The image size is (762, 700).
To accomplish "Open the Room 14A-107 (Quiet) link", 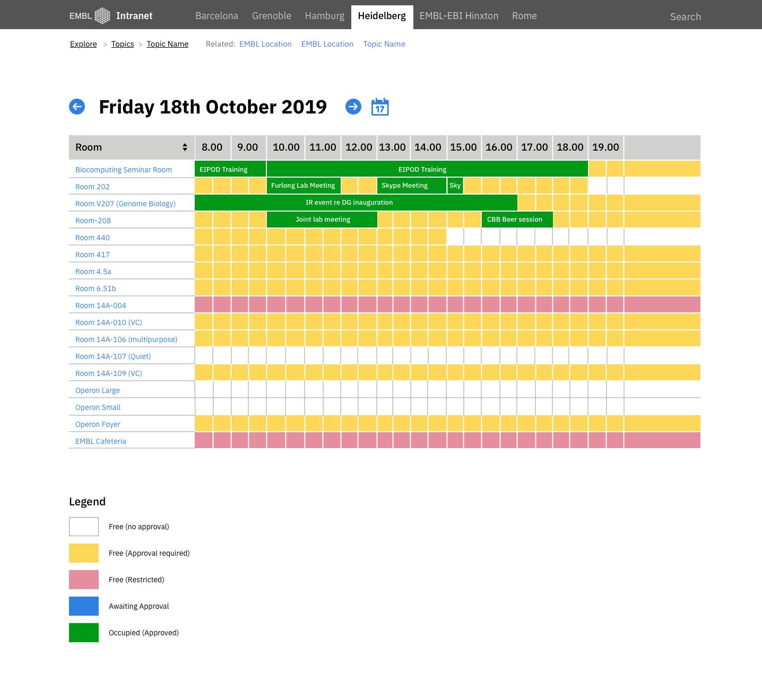I will pos(113,356).
